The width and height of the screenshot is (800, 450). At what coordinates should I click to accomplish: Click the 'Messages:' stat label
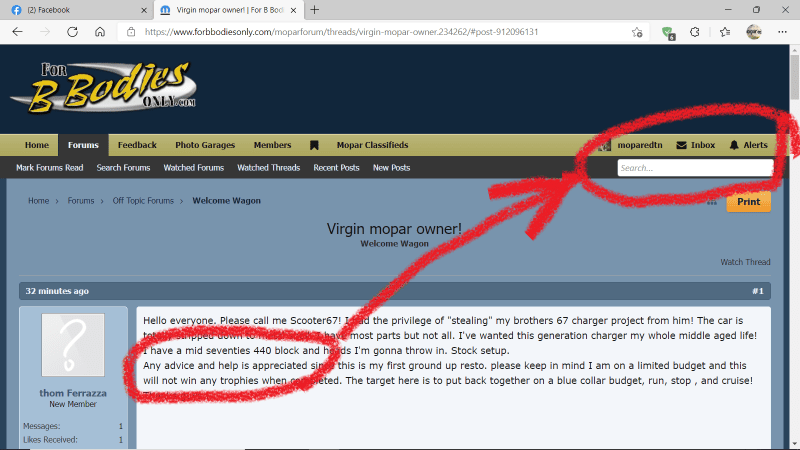click(x=42, y=426)
